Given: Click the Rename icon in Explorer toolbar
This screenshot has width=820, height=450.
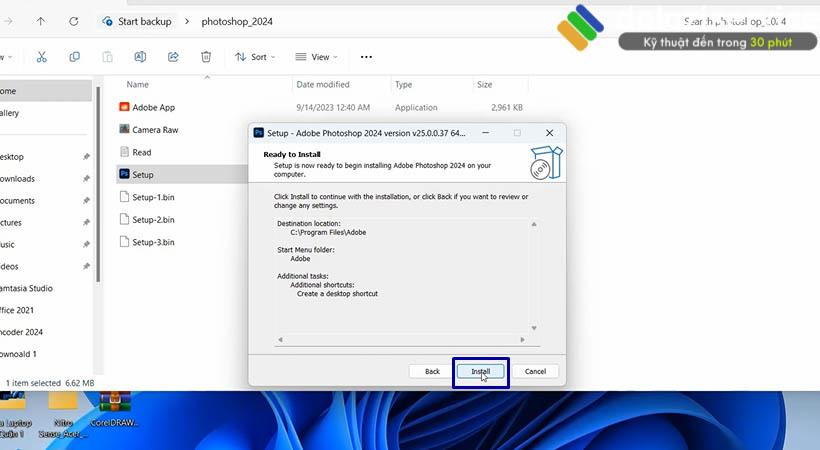Looking at the screenshot, I should click(140, 57).
